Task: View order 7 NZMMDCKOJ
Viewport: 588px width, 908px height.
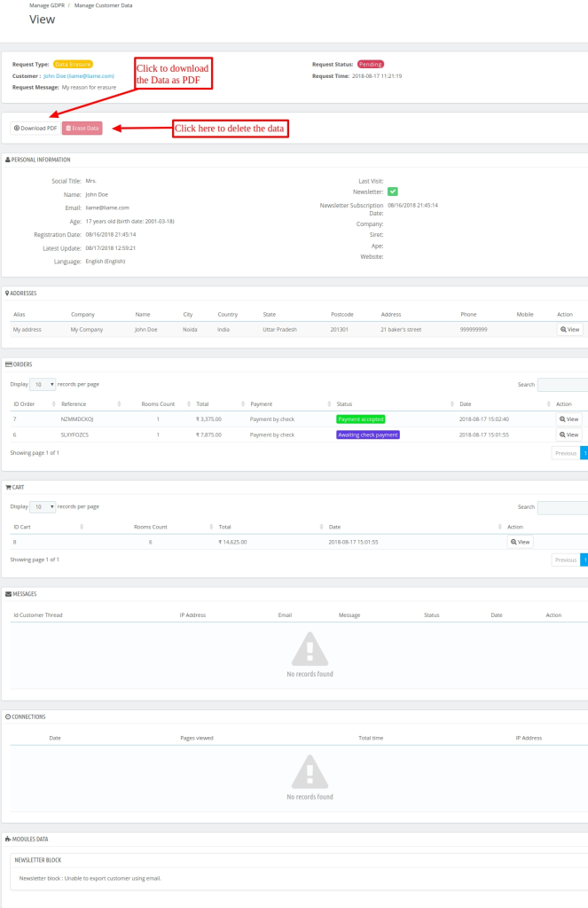Action: click(x=569, y=419)
